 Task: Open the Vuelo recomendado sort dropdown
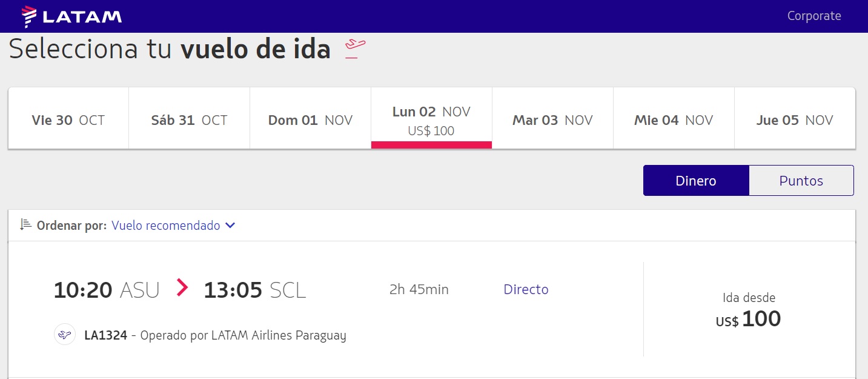point(173,226)
